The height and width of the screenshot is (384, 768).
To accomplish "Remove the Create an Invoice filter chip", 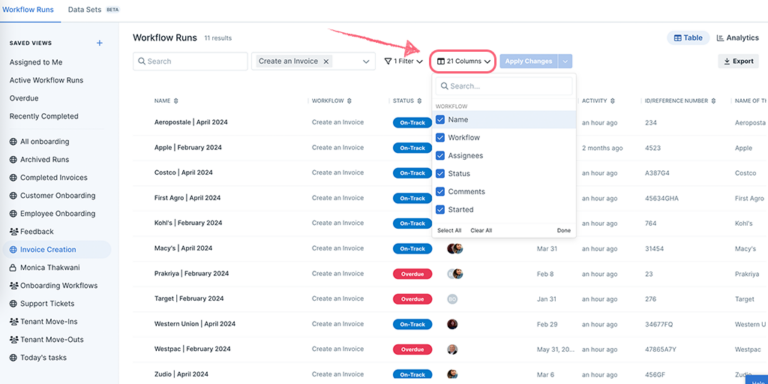I will (326, 61).
